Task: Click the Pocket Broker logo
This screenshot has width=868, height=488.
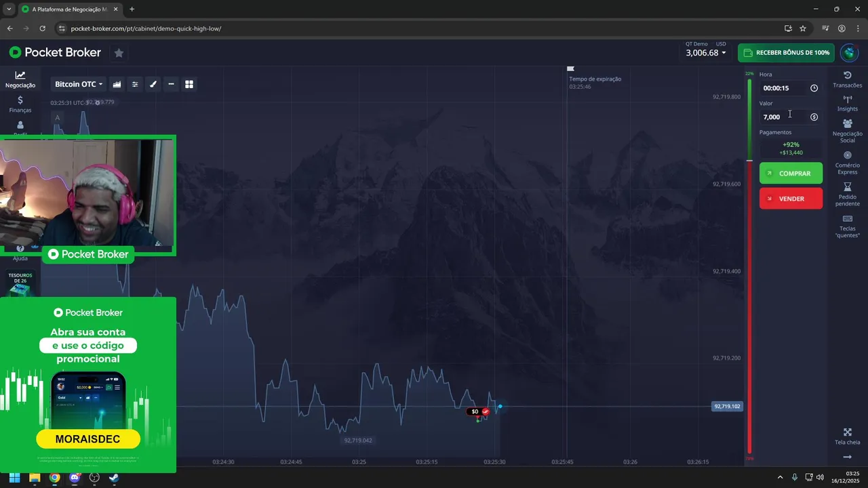Action: (x=55, y=52)
